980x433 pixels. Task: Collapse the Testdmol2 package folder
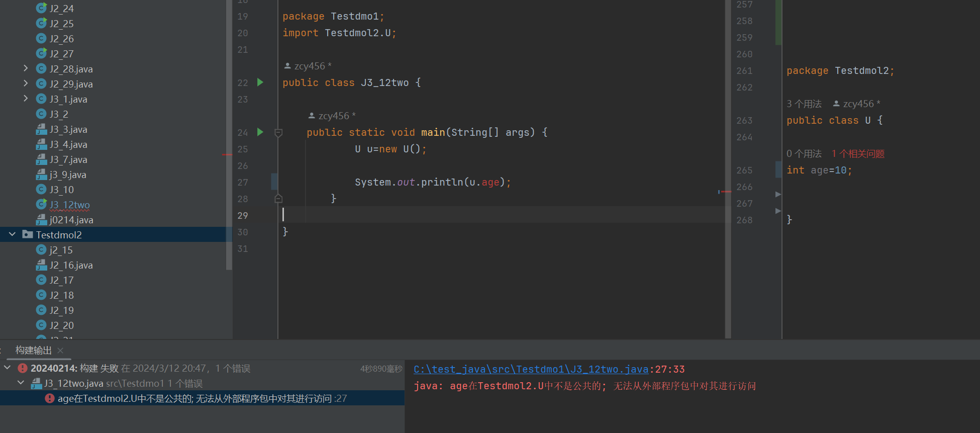click(13, 234)
